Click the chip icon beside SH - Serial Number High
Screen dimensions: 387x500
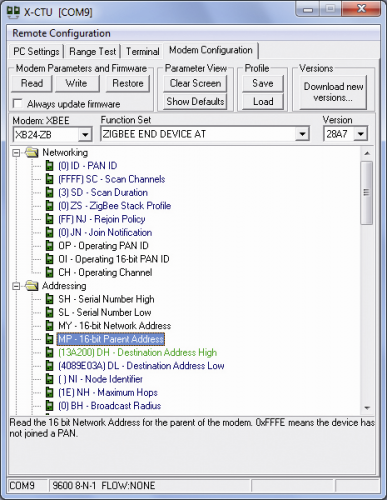[49, 299]
